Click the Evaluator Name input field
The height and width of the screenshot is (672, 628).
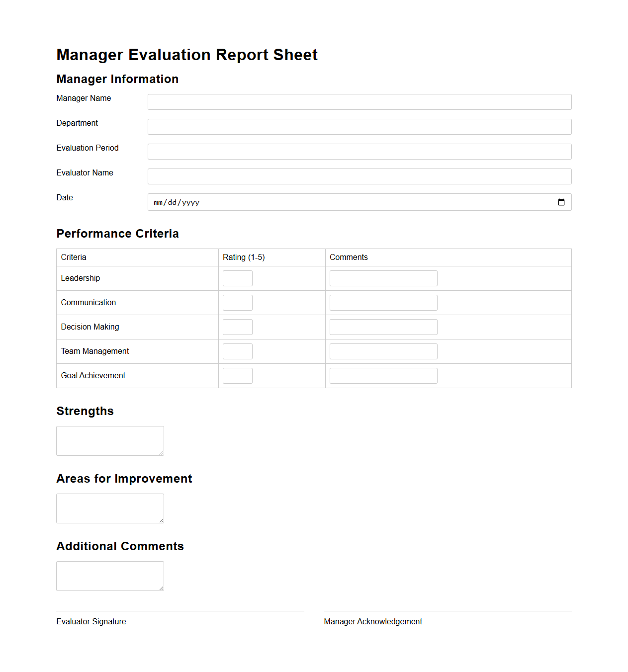click(x=359, y=176)
